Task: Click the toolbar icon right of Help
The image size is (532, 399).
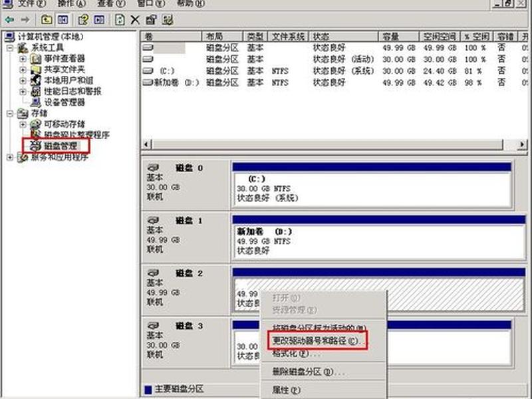Action: tap(99, 20)
